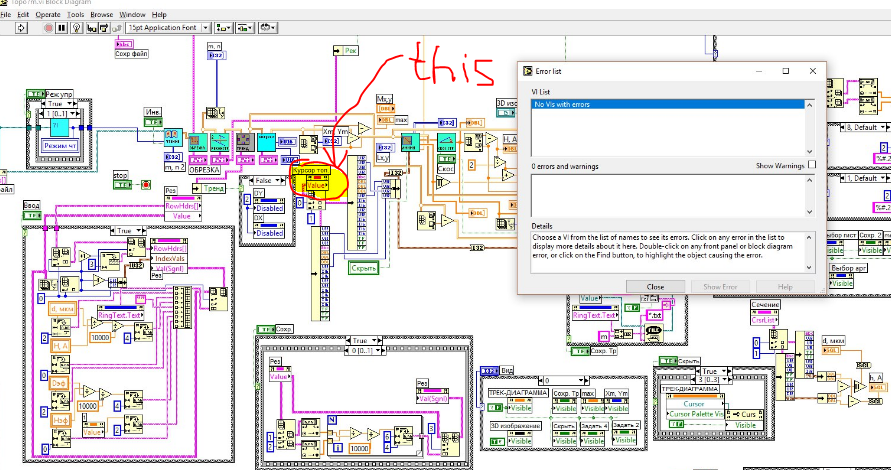Toggle Highlight Execution light bulb
This screenshot has height=470, width=891.
click(x=77, y=27)
